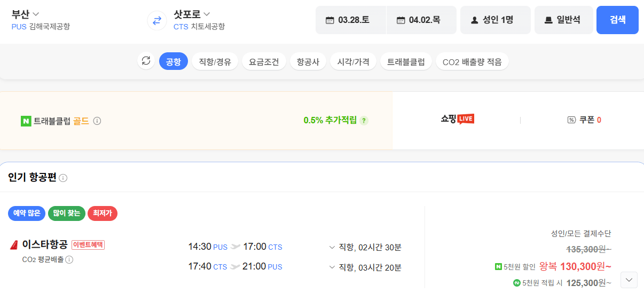Open the 쿠폰 0 link

pyautogui.click(x=585, y=120)
